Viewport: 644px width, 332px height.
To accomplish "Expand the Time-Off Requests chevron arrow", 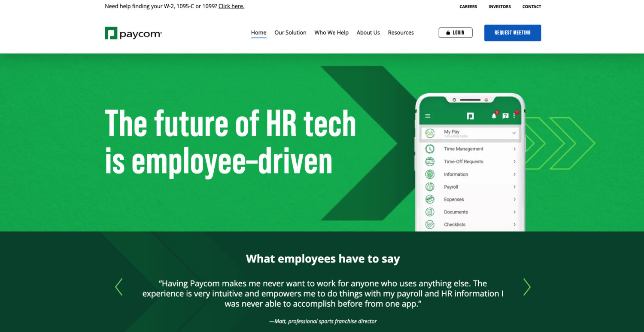I will click(x=514, y=161).
